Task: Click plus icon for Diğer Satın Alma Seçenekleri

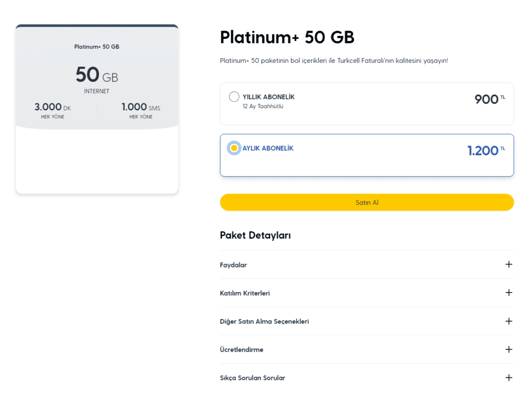Action: point(509,321)
